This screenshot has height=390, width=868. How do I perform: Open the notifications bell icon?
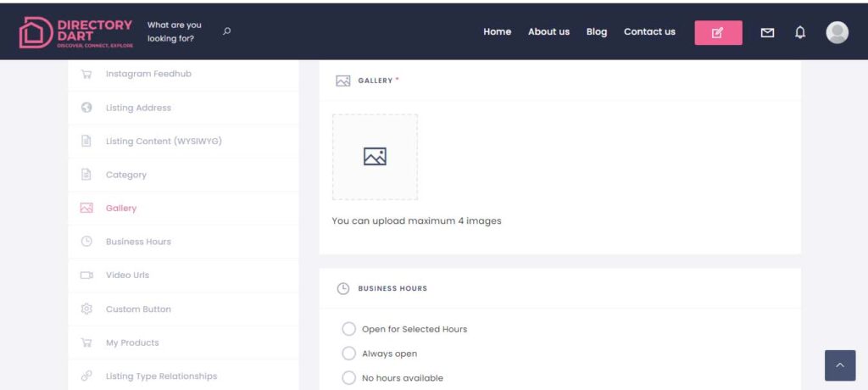tap(800, 33)
